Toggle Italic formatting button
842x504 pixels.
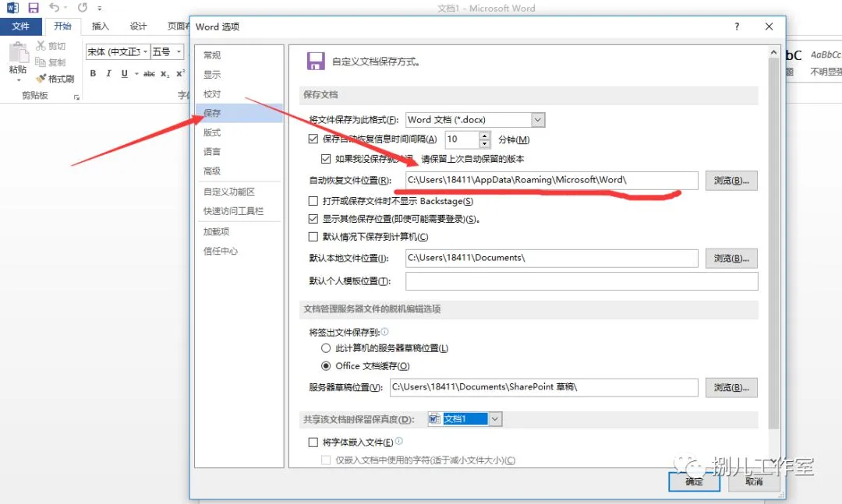click(x=108, y=73)
